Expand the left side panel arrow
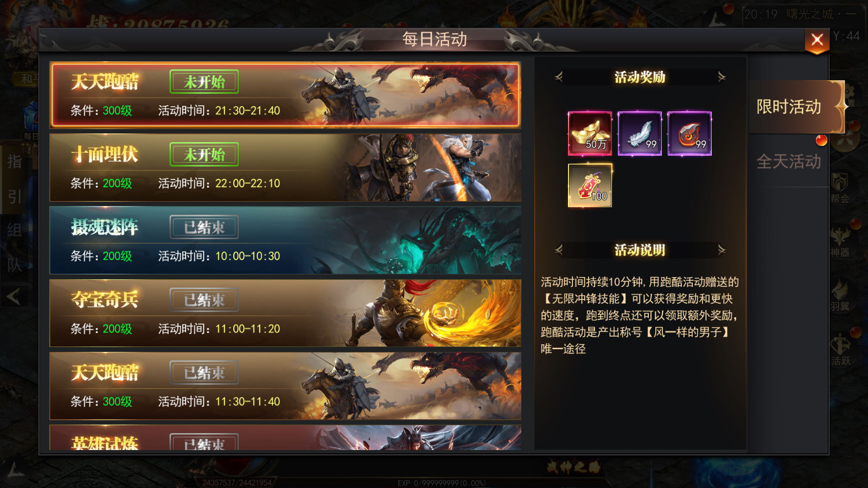The image size is (868, 488). pos(14,296)
